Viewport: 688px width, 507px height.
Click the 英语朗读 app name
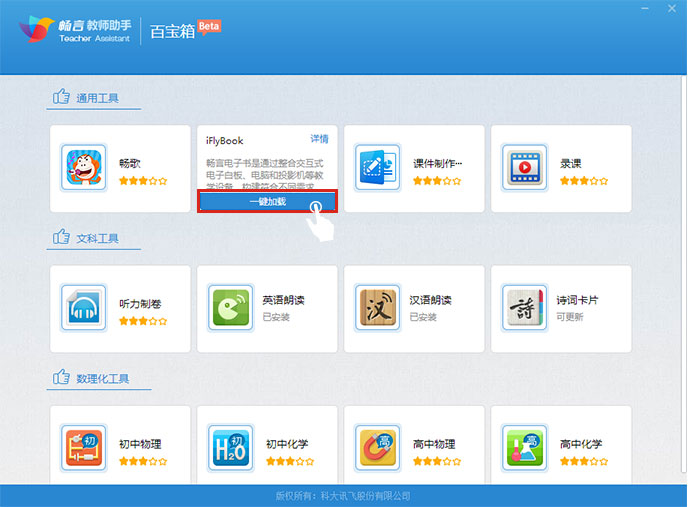(x=283, y=300)
